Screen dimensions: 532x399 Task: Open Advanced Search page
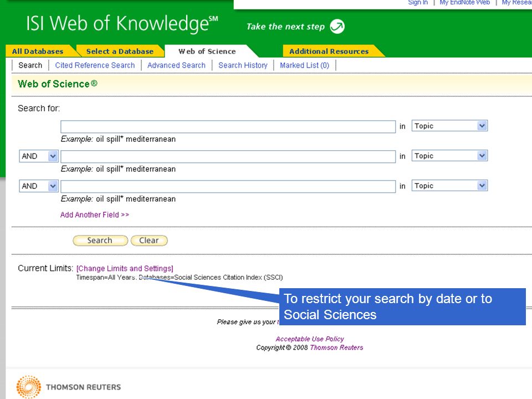176,65
